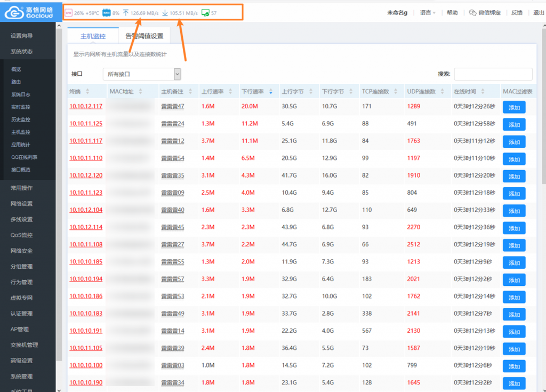Click the download speed arrow icon

tap(165, 13)
